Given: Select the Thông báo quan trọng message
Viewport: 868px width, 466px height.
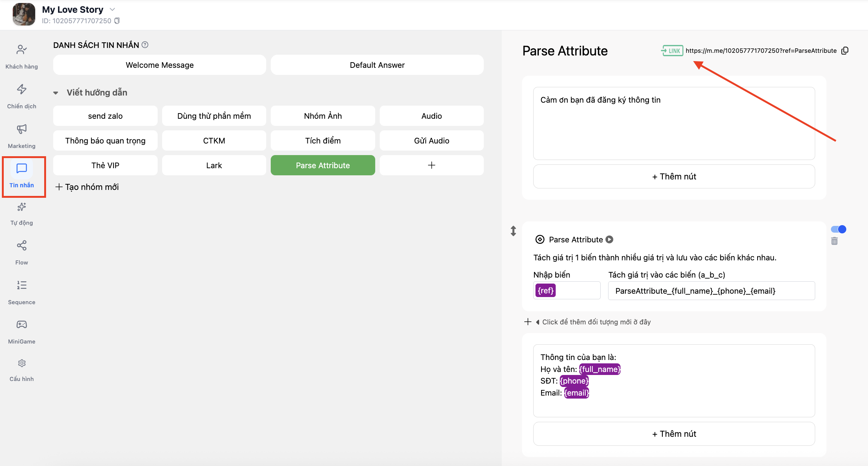Looking at the screenshot, I should click(x=105, y=140).
